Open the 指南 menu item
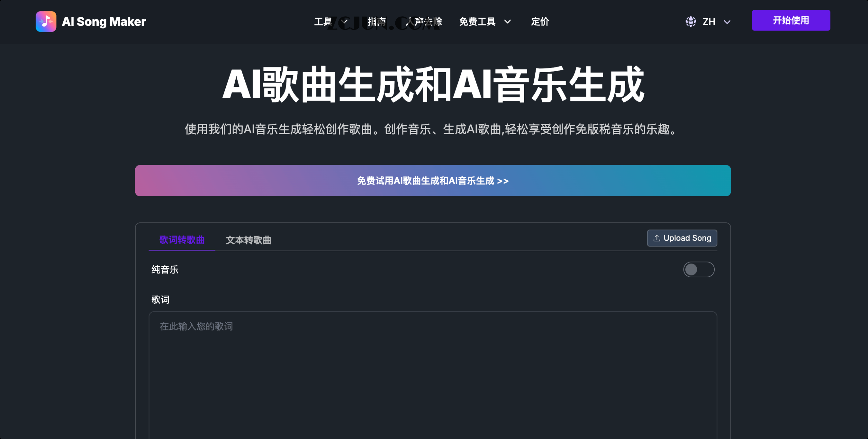The width and height of the screenshot is (868, 439). (x=376, y=21)
